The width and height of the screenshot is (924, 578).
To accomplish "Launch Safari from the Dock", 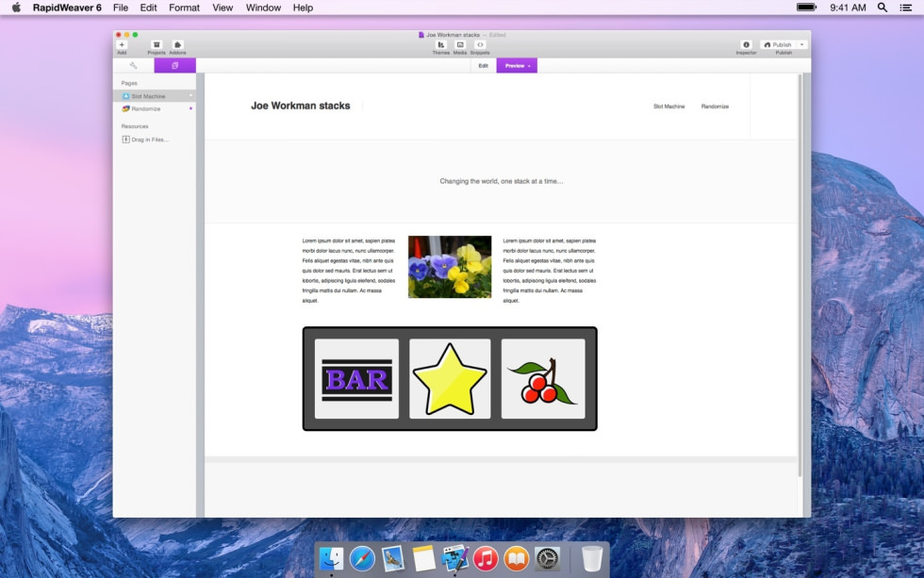I will (x=362, y=558).
